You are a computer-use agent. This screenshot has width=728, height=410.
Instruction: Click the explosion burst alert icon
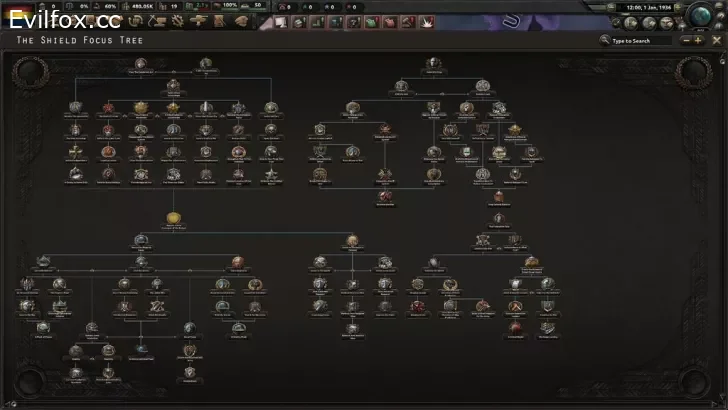(426, 22)
